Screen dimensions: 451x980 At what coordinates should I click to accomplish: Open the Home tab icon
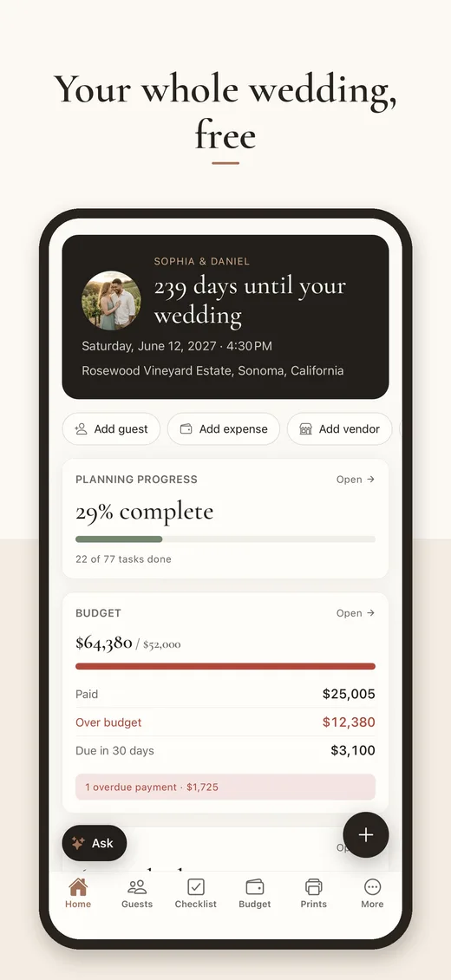tap(78, 887)
